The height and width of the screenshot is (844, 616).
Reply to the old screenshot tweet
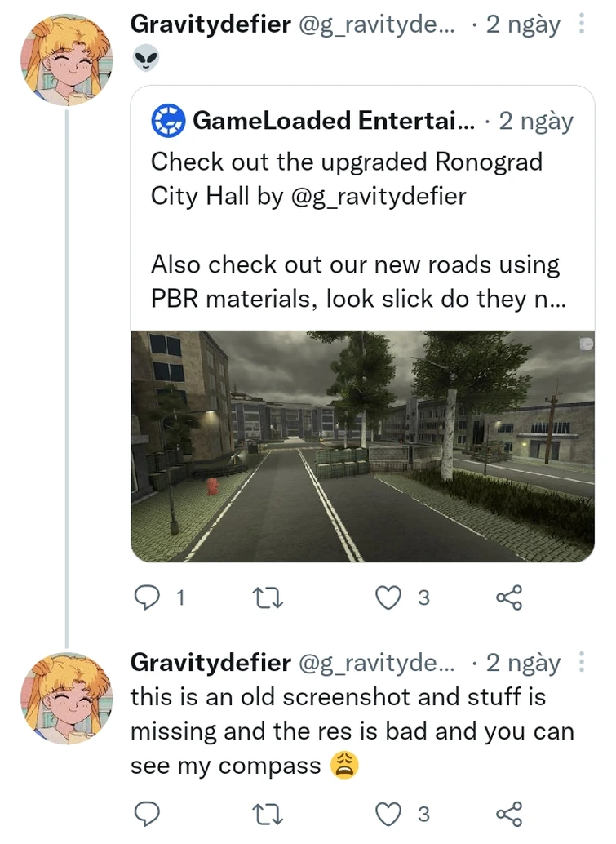(147, 814)
